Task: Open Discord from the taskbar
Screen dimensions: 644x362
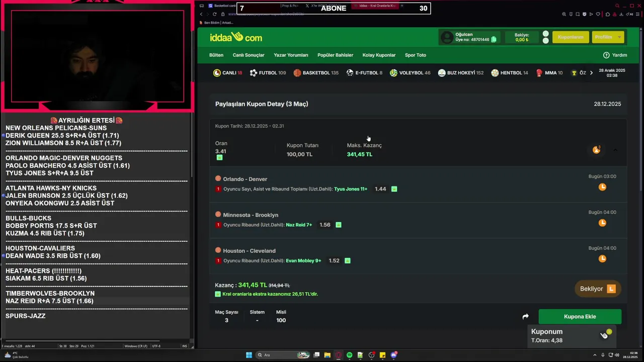Action: pos(393,355)
